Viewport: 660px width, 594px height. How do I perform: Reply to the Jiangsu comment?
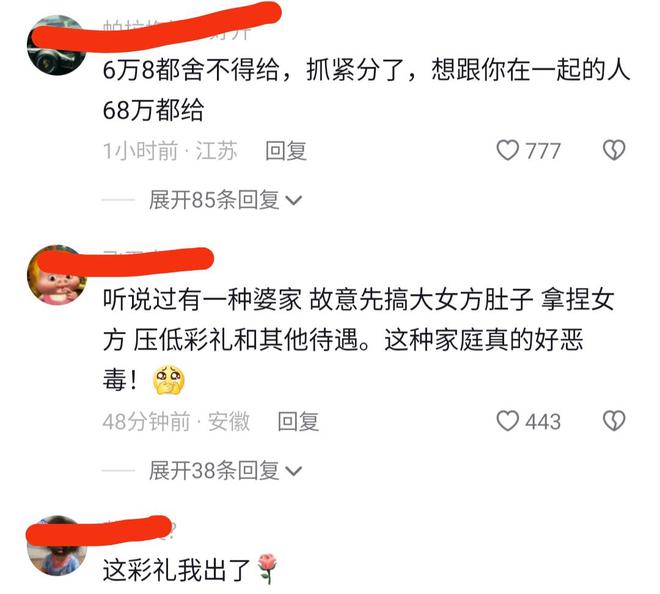[x=286, y=151]
